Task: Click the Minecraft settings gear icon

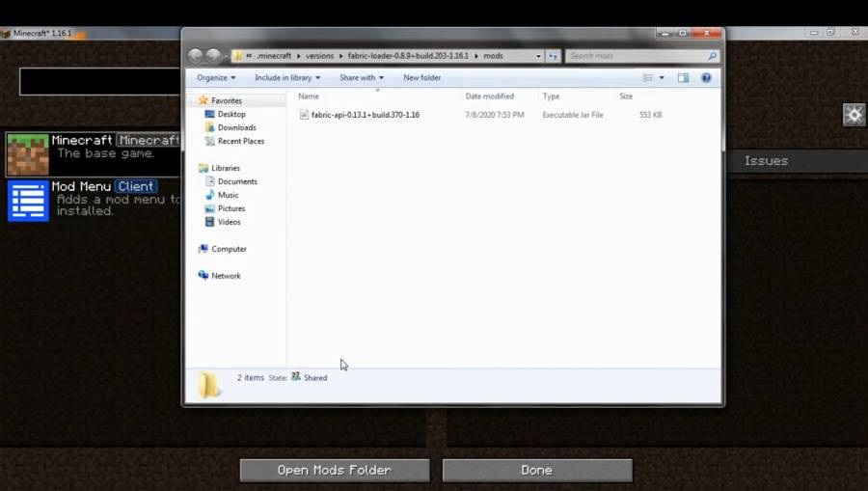Action: pyautogui.click(x=854, y=115)
